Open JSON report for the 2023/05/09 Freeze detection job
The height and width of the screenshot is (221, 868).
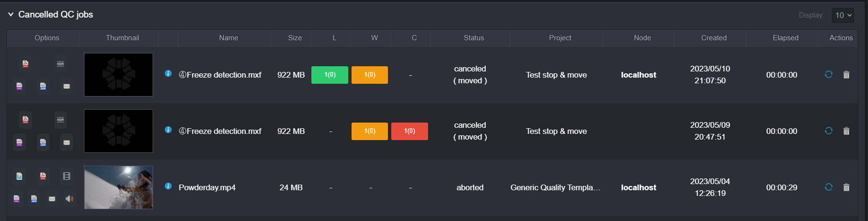43,142
